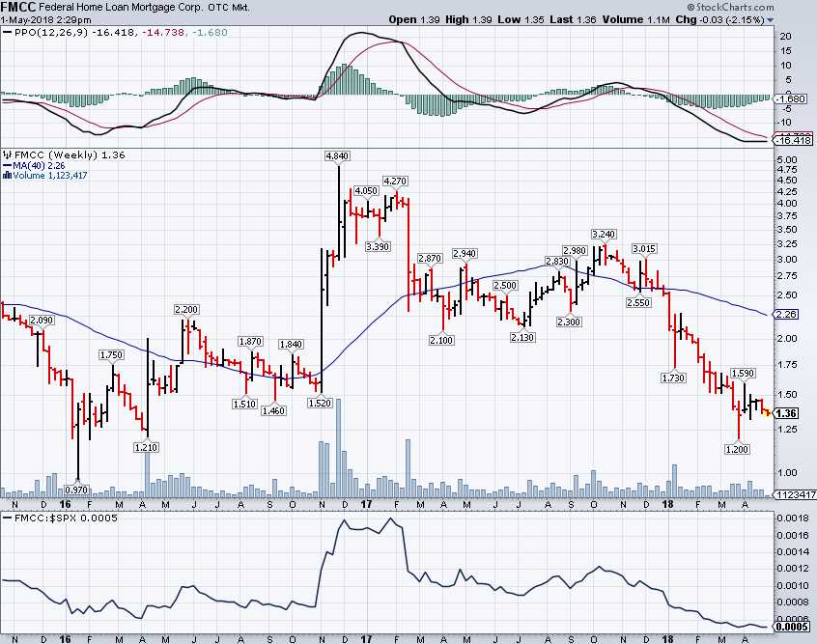Screen dimensions: 817x644
Task: Click the 3.390 price label
Action: tap(378, 246)
